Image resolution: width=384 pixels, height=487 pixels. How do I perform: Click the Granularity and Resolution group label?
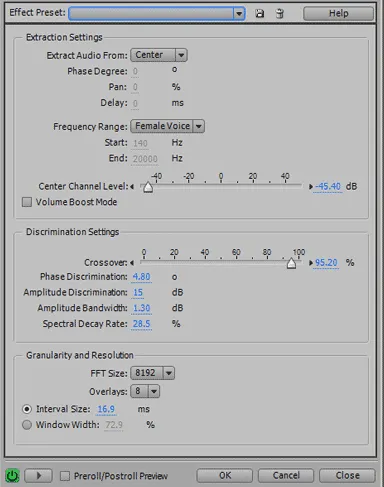[80, 355]
